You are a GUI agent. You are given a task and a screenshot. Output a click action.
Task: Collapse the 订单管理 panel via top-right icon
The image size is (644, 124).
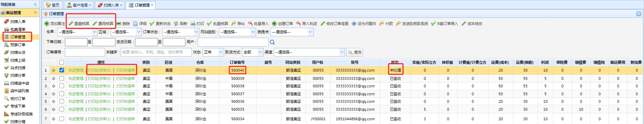tap(639, 14)
